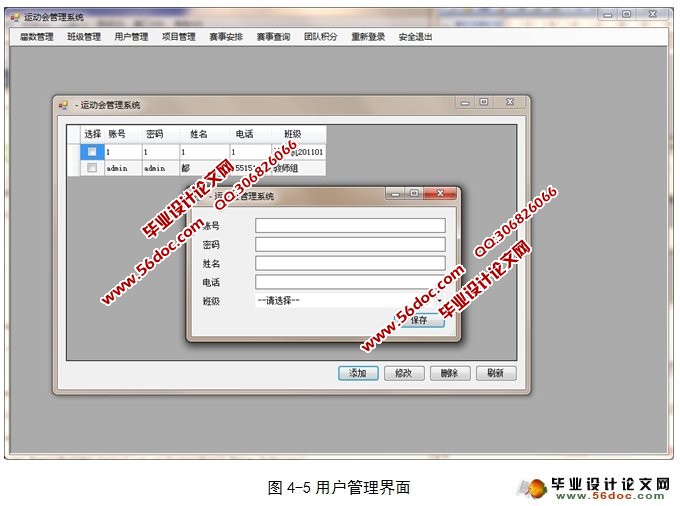Open the 用户管理 menu
This screenshot has height=506, width=680.
pyautogui.click(x=131, y=37)
